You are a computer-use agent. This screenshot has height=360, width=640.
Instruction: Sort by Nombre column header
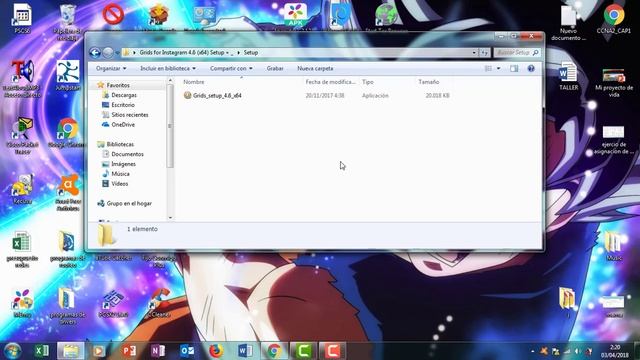193,82
